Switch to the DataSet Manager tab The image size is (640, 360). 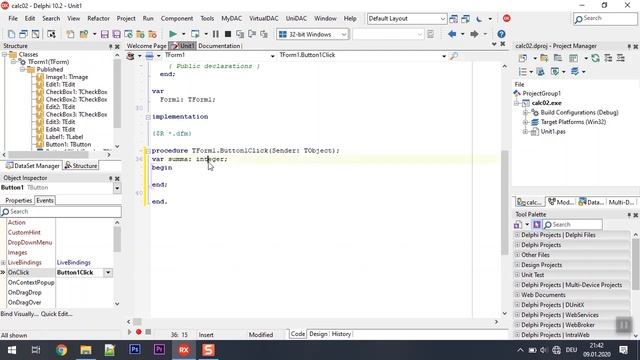[x=33, y=166]
